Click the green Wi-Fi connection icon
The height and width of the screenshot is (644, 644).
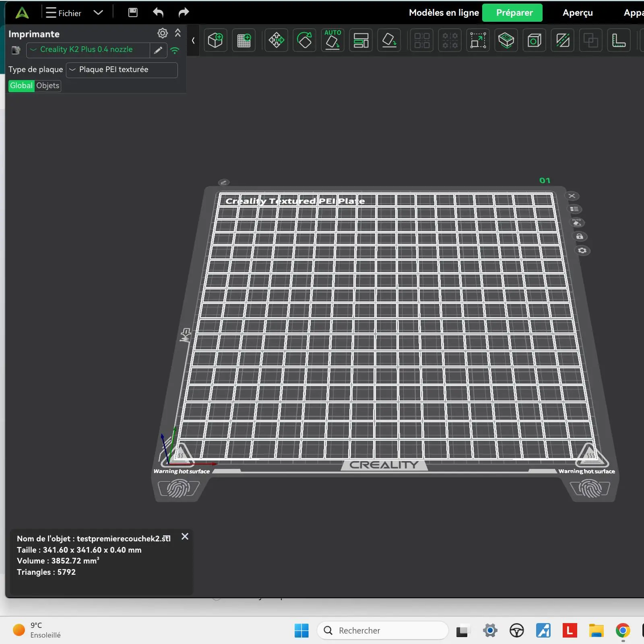[175, 50]
